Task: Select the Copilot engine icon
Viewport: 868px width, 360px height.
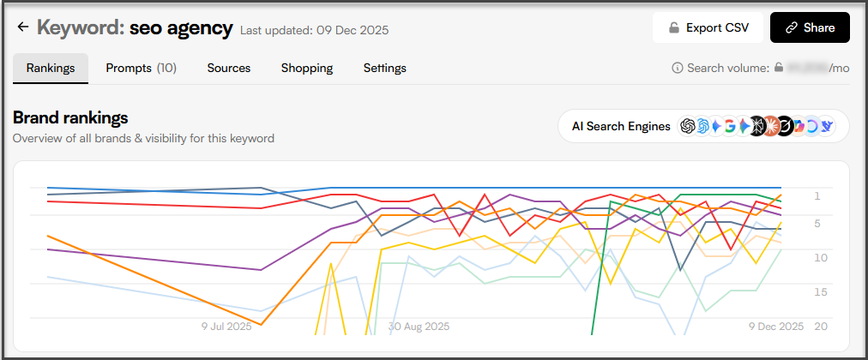Action: coord(799,126)
